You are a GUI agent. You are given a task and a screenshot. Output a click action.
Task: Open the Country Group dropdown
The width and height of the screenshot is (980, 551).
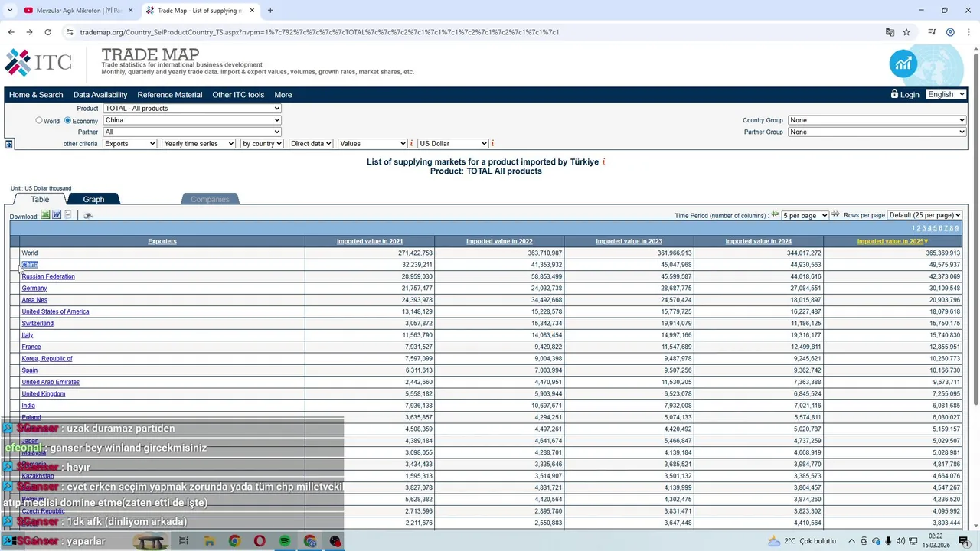tap(877, 120)
